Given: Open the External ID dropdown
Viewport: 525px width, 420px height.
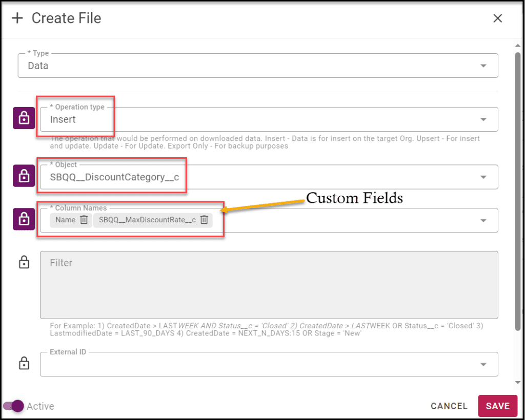Looking at the screenshot, I should pos(483,365).
